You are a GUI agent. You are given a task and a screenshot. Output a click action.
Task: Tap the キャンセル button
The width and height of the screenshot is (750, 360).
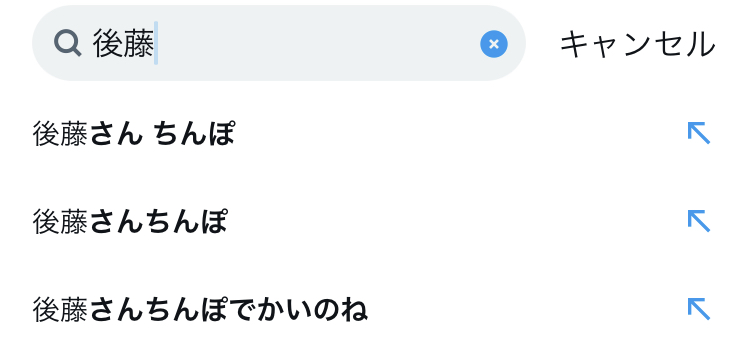[x=638, y=44]
